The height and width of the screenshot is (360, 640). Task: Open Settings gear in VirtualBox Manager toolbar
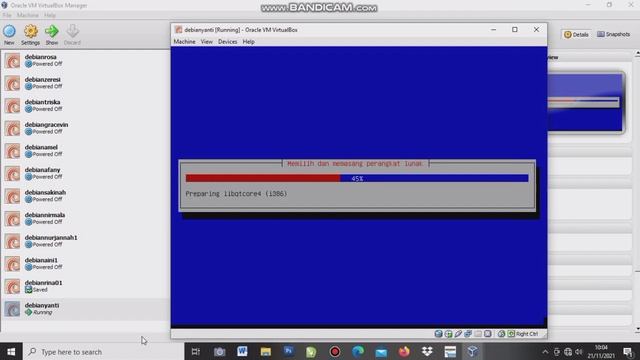[30, 35]
